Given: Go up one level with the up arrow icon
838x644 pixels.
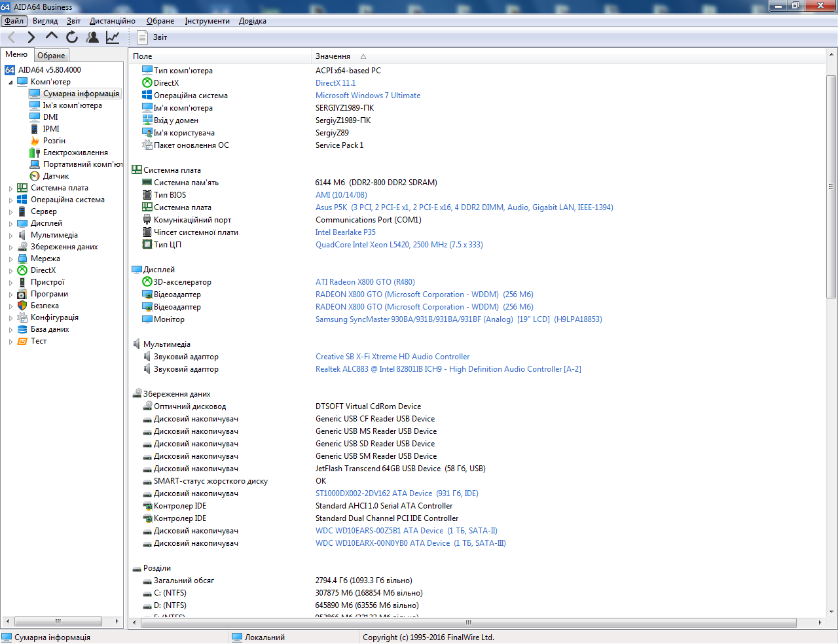Looking at the screenshot, I should (x=52, y=37).
